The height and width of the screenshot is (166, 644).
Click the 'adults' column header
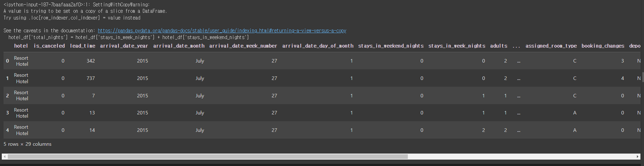(499, 46)
